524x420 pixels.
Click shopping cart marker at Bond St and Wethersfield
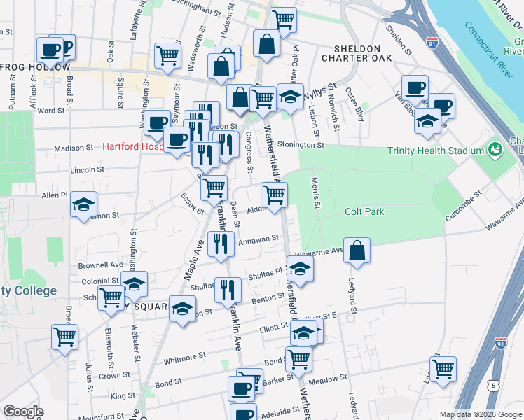[298, 360]
